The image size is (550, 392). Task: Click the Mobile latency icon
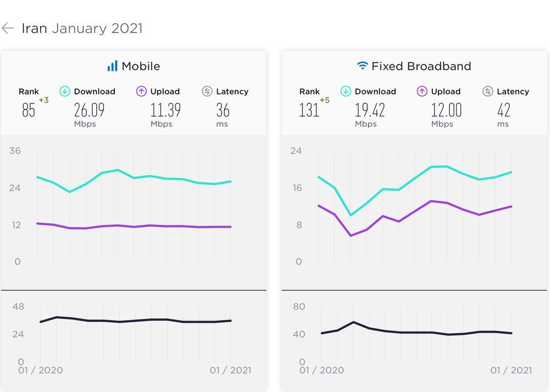tap(207, 91)
